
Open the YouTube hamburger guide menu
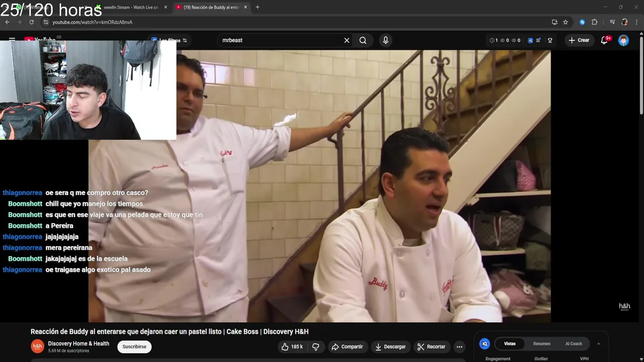(12, 39)
